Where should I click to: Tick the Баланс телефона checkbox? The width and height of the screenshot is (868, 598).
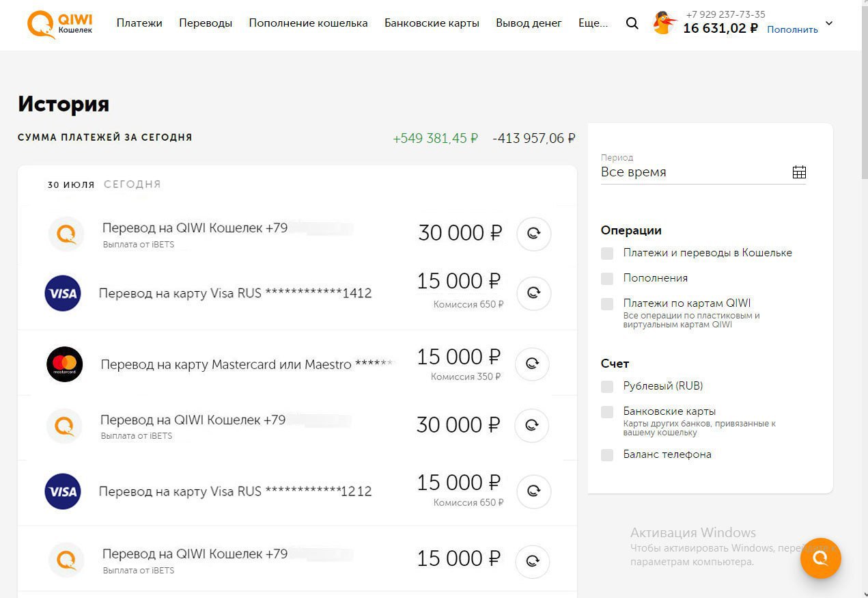point(607,455)
